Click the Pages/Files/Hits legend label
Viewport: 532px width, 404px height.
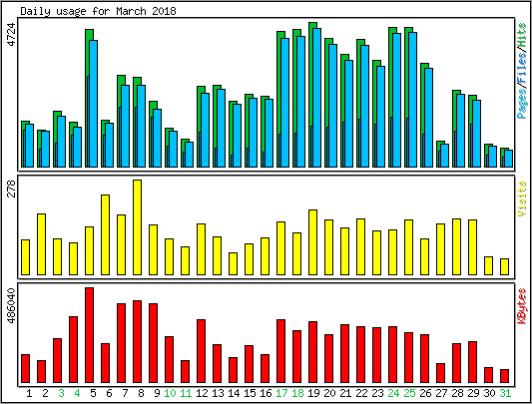[x=522, y=71]
